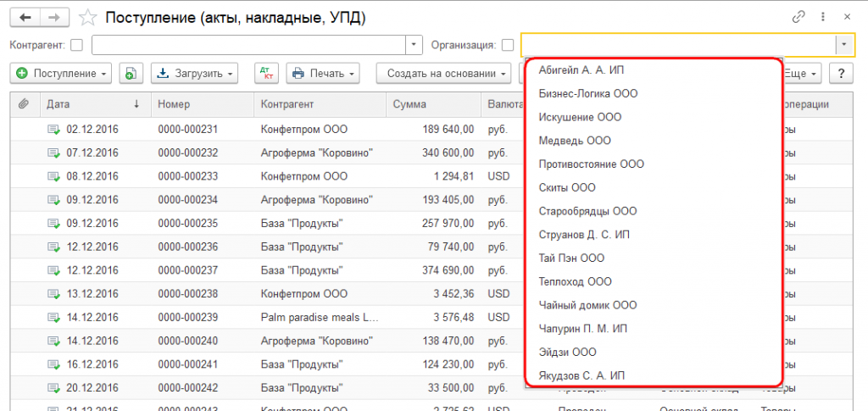Expand Создать на основании menu
Screen dimensions: 868x411
tap(443, 73)
